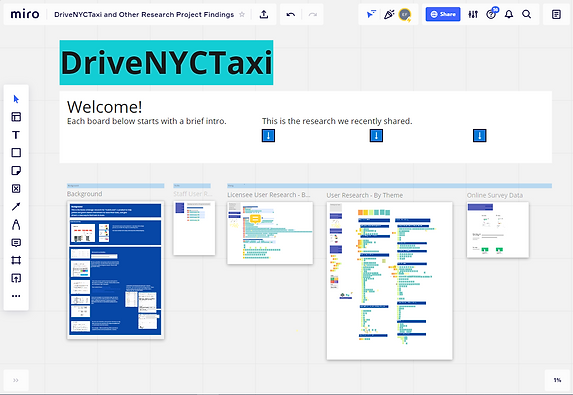This screenshot has height=395, width=573.
Task: Click text 'Each board below starts with a brief intro.'
Action: [147, 121]
